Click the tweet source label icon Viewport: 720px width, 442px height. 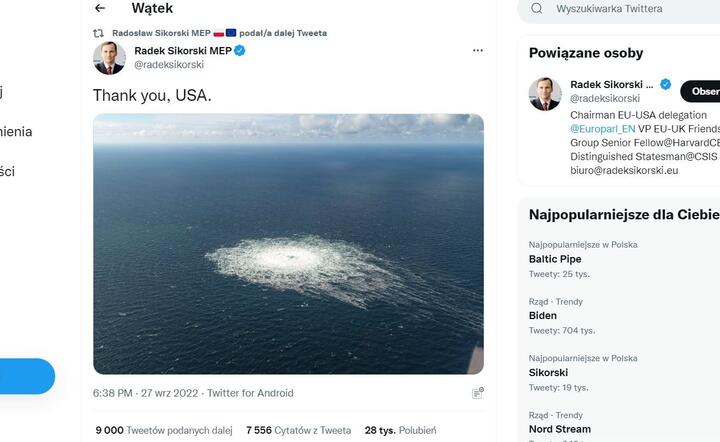click(x=478, y=393)
